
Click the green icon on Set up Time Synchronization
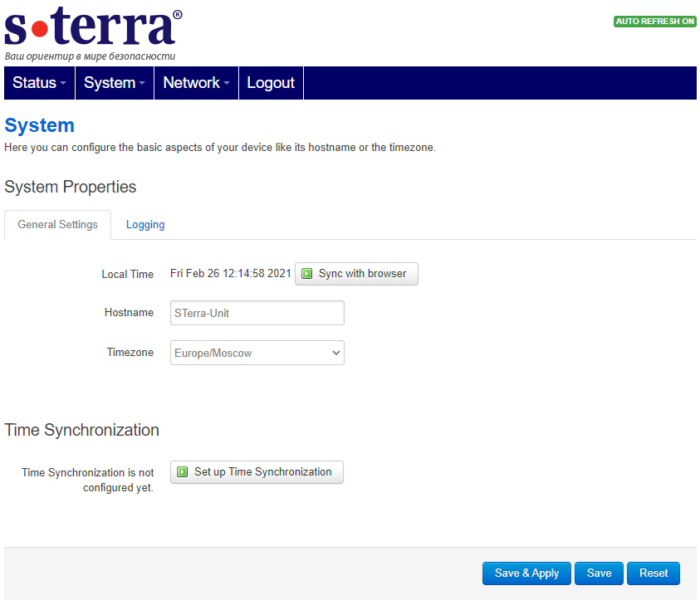click(x=183, y=472)
